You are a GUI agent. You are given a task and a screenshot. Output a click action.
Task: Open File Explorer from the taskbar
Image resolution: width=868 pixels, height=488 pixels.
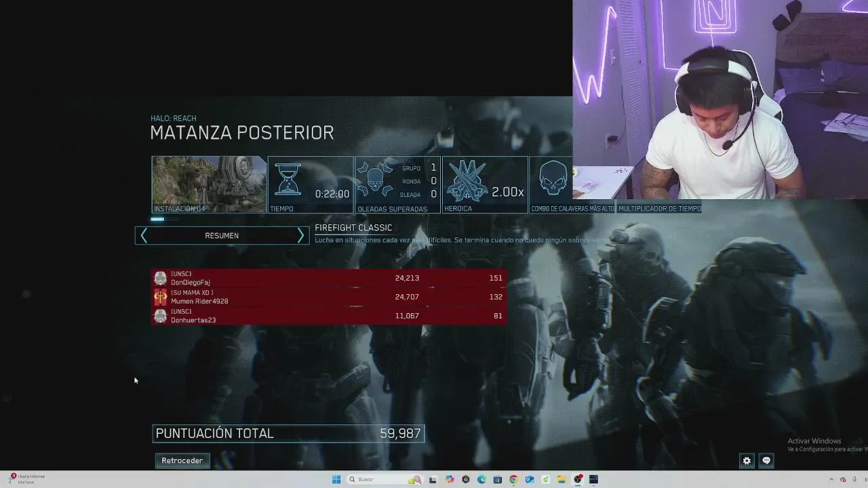(x=561, y=479)
